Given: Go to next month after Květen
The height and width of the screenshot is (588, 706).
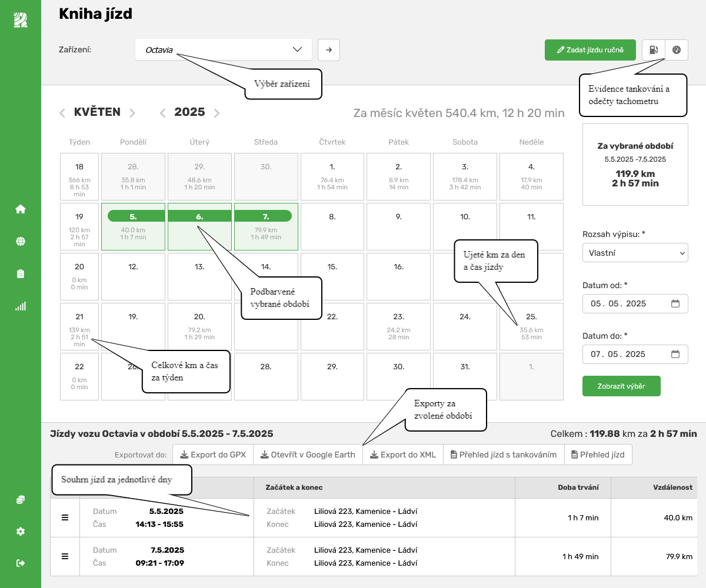Looking at the screenshot, I should (132, 113).
